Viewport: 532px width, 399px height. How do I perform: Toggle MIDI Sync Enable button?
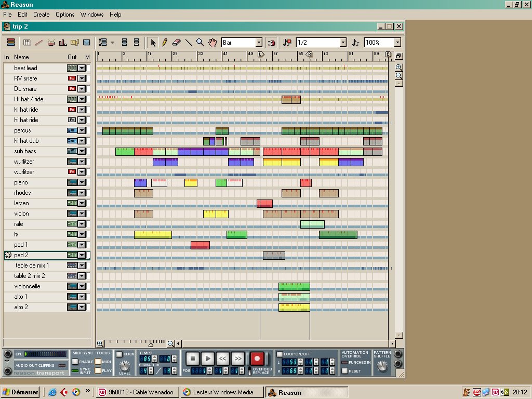coord(75,362)
